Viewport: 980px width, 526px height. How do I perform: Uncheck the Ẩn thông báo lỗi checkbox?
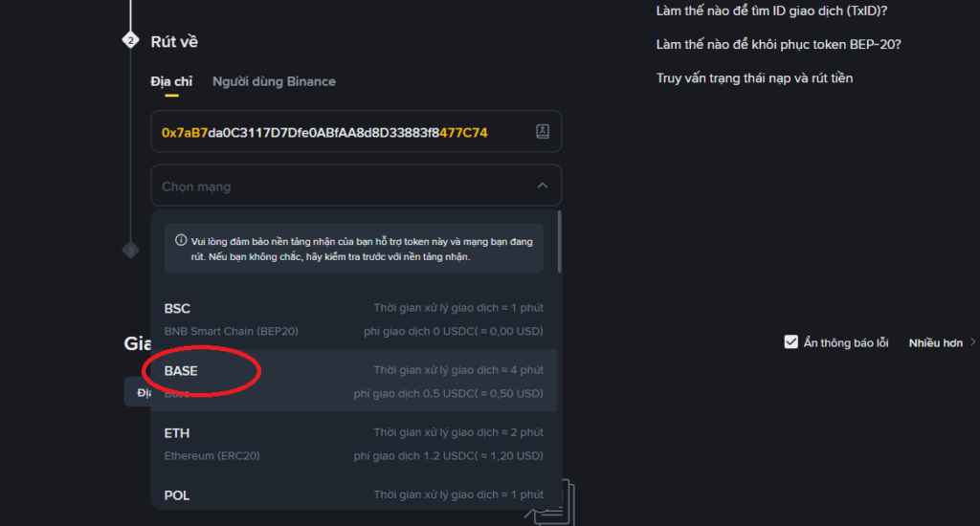[x=791, y=341]
